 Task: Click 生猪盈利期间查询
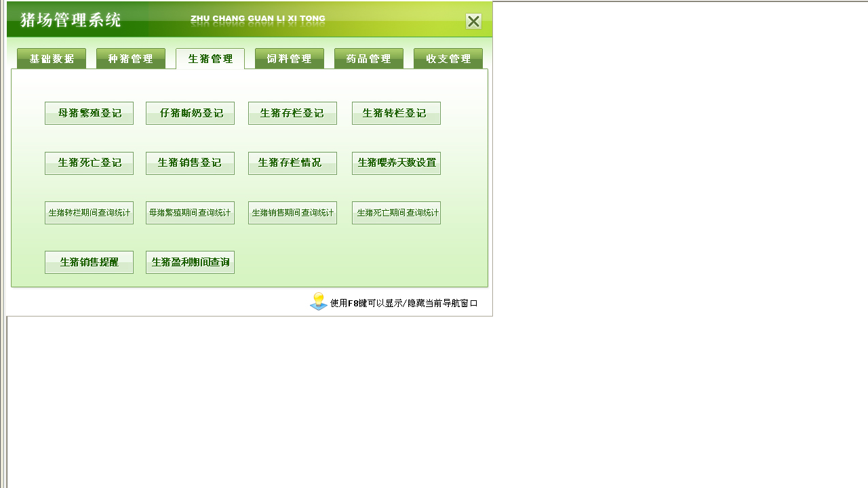(190, 262)
